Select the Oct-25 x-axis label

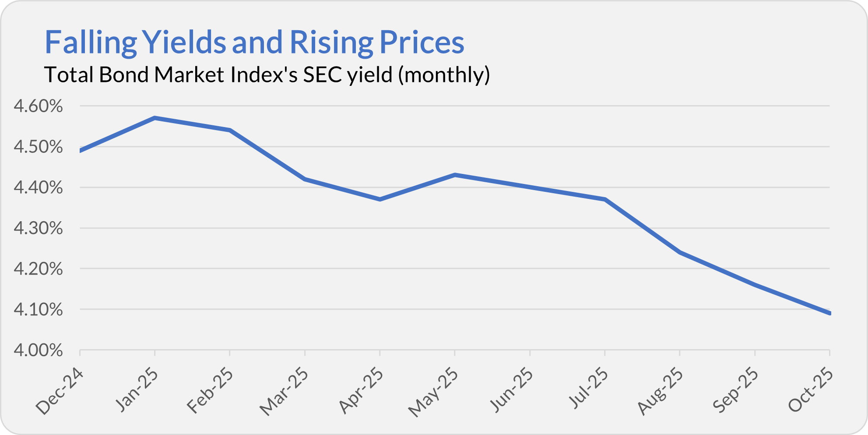810,389
